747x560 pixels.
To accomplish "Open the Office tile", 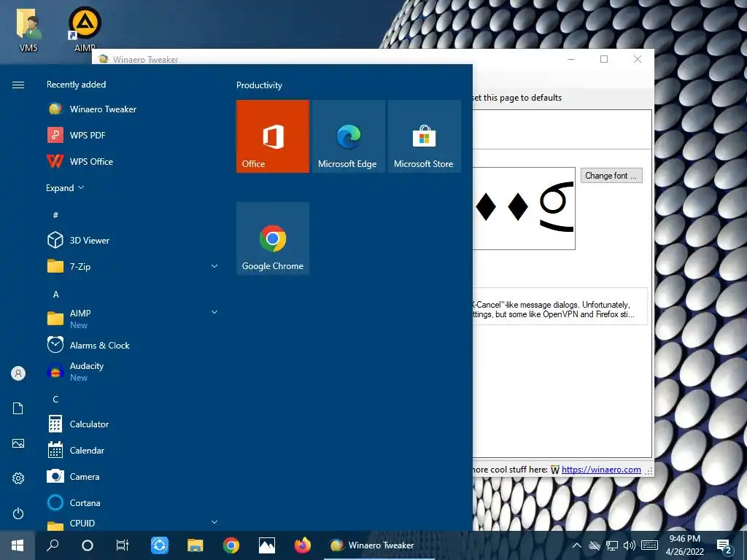I will pos(273,136).
